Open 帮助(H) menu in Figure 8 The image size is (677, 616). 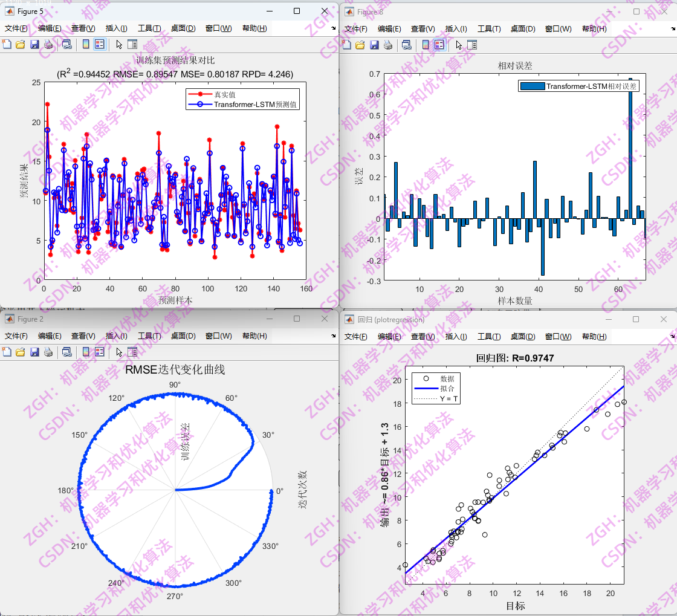pos(595,28)
